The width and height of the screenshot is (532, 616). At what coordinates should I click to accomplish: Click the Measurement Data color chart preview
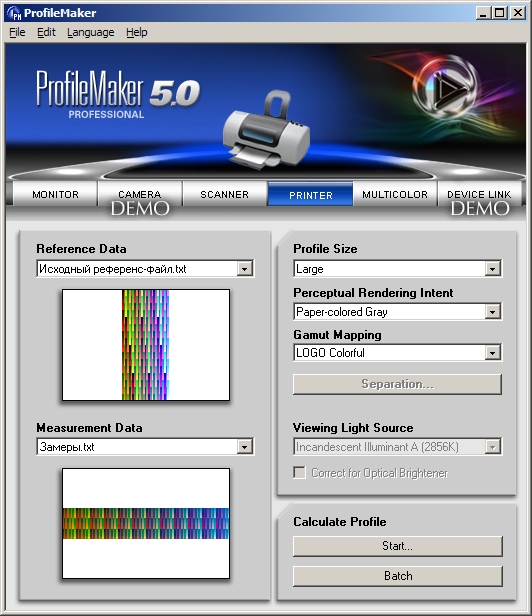point(146,523)
